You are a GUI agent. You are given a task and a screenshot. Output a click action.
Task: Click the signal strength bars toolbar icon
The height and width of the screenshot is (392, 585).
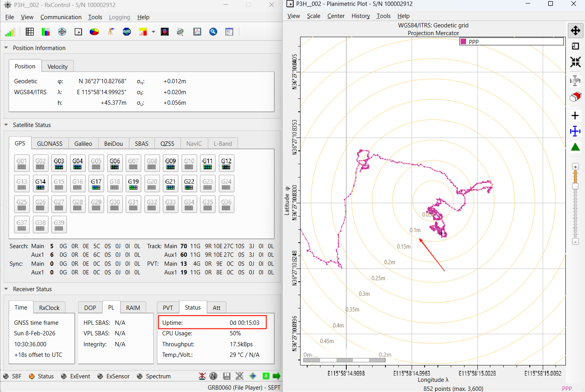pos(10,32)
